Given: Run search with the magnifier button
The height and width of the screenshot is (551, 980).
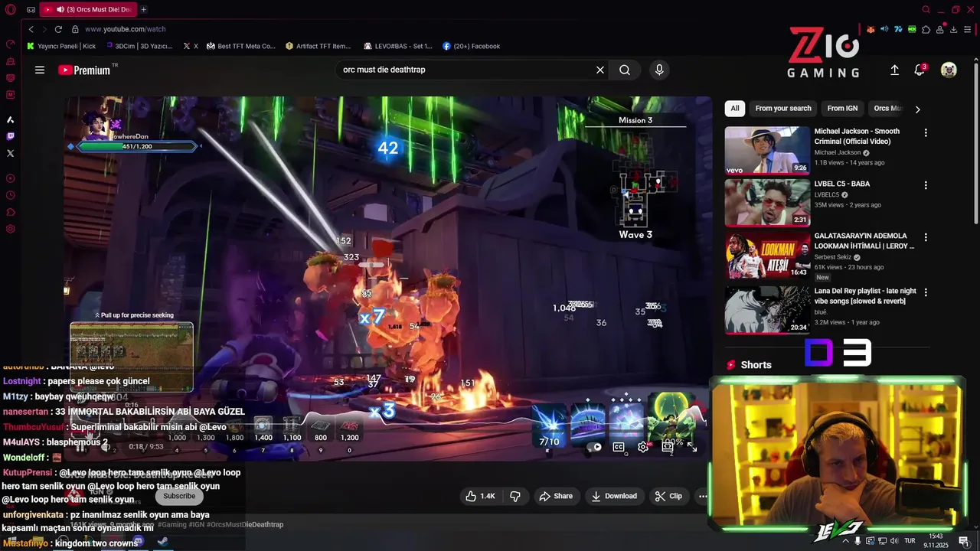Looking at the screenshot, I should pyautogui.click(x=625, y=70).
